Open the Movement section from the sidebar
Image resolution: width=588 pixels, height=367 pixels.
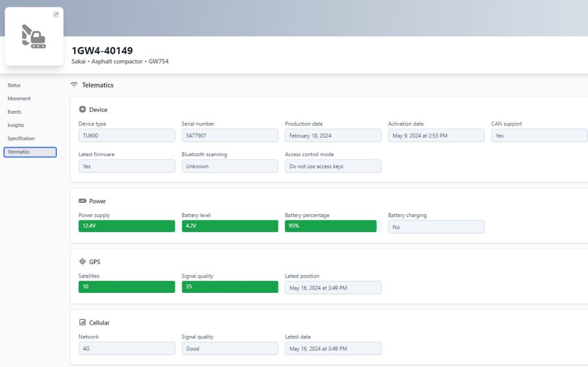(x=19, y=98)
